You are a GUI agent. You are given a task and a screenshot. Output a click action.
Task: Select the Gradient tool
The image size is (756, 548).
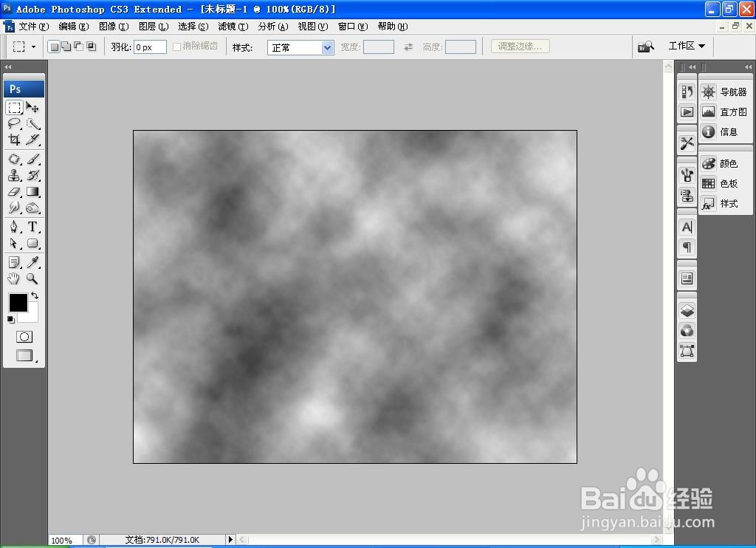32,192
